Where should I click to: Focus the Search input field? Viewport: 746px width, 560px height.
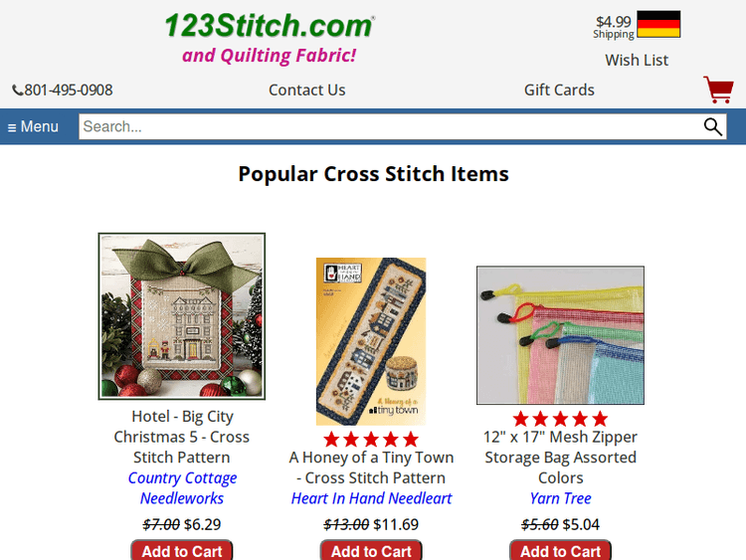[x=390, y=126]
